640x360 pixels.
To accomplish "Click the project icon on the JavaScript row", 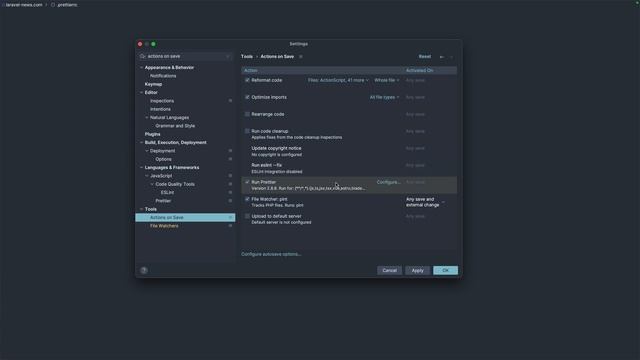I will (230, 176).
